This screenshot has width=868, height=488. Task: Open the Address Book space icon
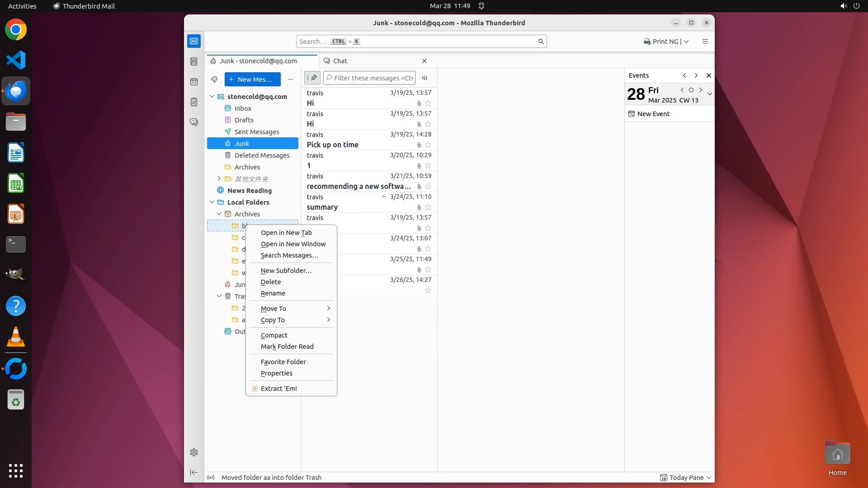click(x=194, y=61)
